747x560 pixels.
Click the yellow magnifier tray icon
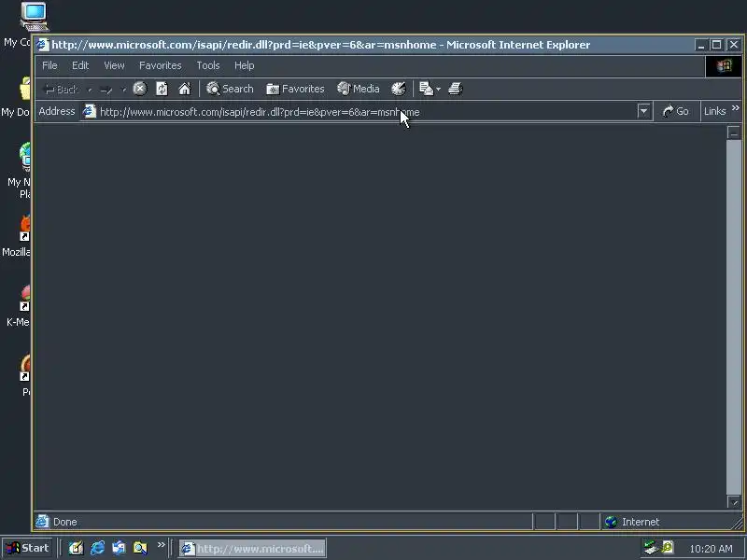(668, 548)
